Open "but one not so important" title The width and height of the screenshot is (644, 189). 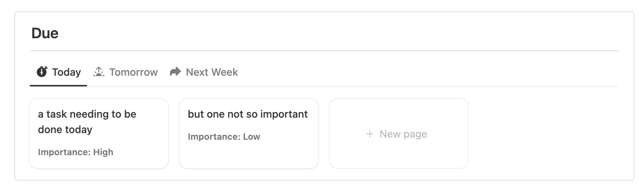pyautogui.click(x=248, y=114)
